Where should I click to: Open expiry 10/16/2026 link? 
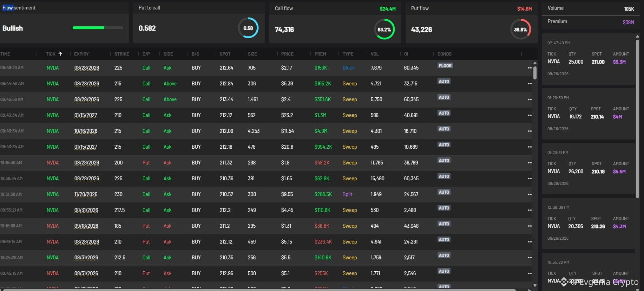[86, 131]
